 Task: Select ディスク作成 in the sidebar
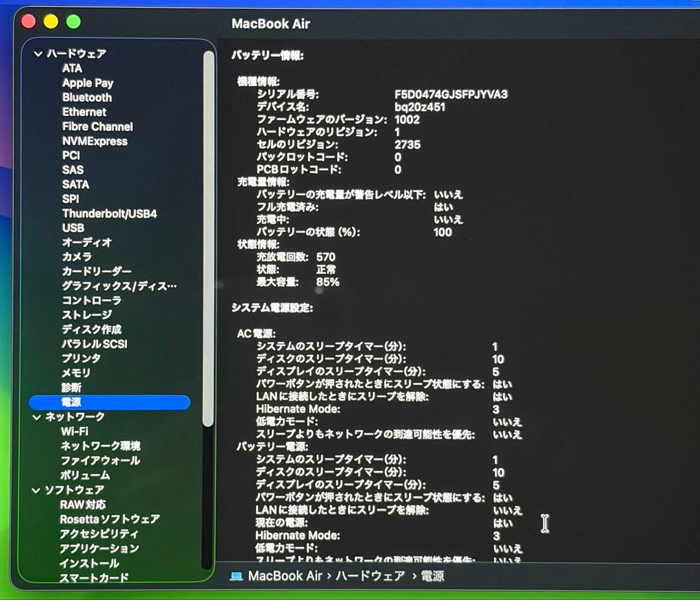[x=91, y=329]
